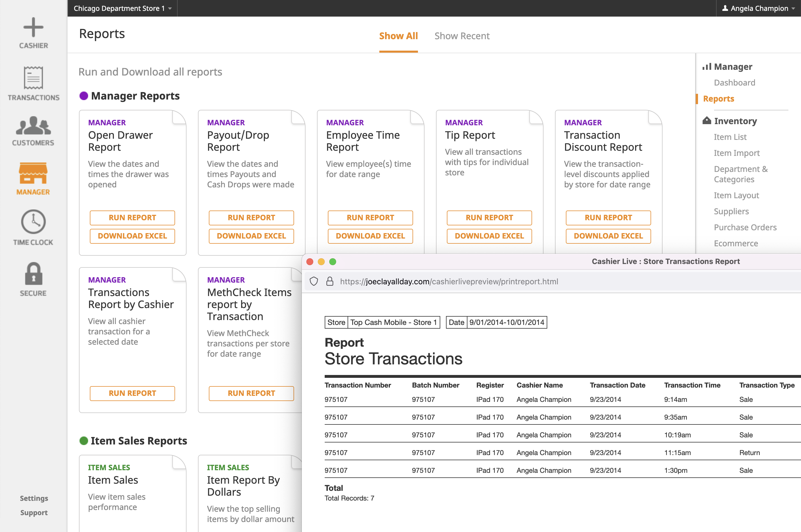Run the MethCheck Items report

[251, 393]
